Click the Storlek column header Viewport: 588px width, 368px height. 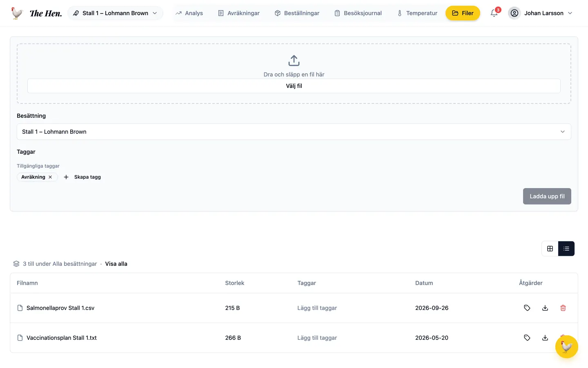235,283
